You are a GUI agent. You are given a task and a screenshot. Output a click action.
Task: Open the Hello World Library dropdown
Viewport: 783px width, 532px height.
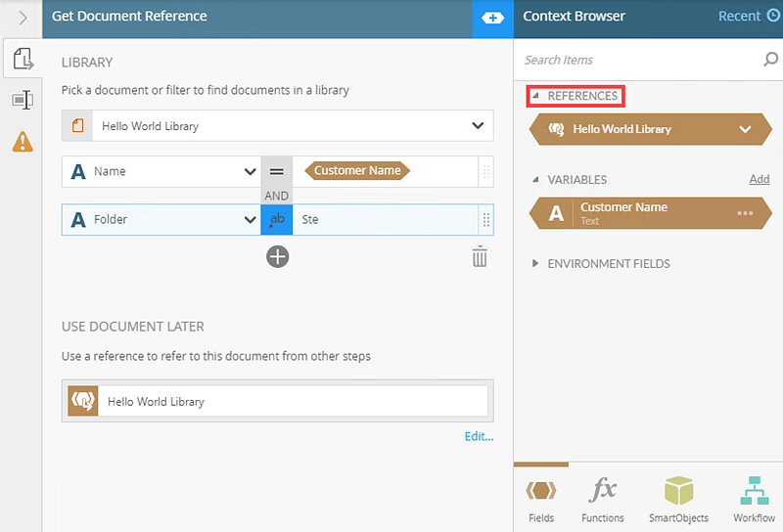pyautogui.click(x=478, y=125)
